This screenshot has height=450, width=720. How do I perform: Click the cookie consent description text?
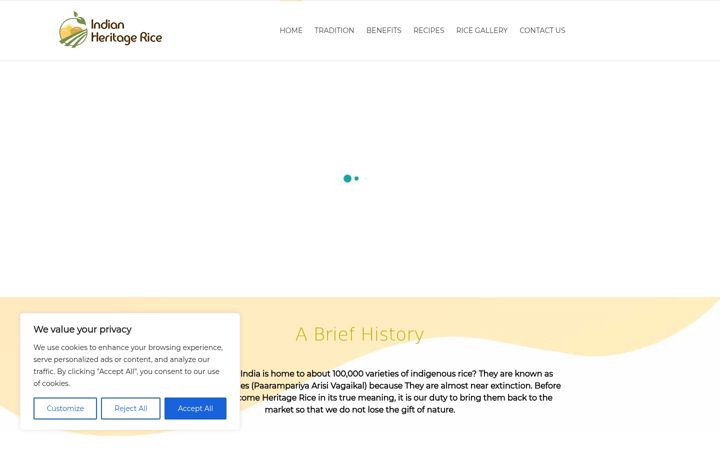pos(128,365)
